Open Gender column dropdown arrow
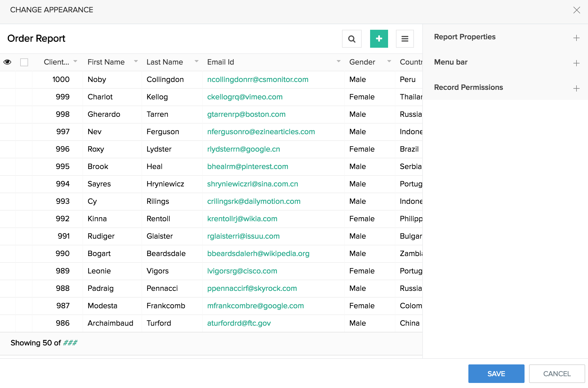 coord(389,61)
